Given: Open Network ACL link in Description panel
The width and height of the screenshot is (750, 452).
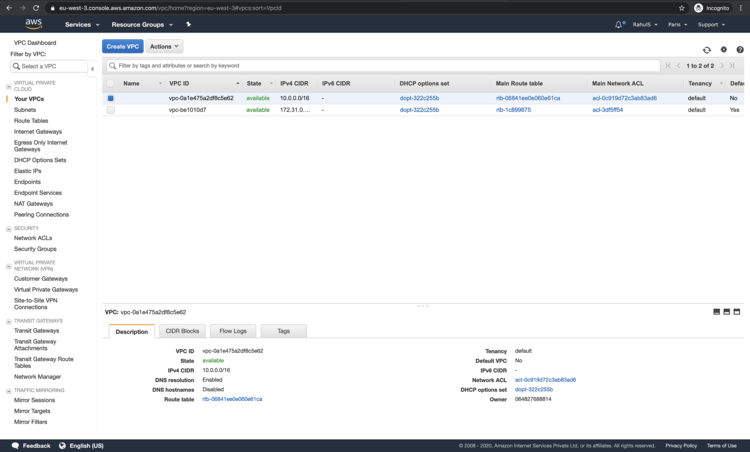Looking at the screenshot, I should [545, 380].
